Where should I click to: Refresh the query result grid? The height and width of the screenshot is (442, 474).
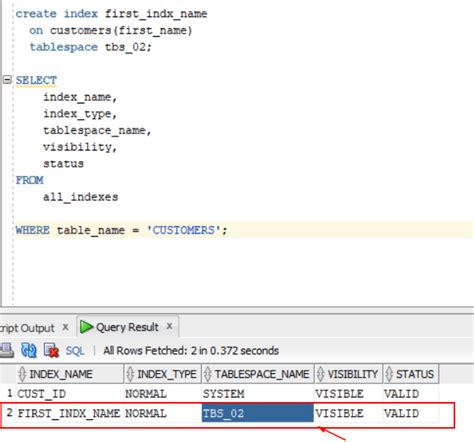click(29, 350)
